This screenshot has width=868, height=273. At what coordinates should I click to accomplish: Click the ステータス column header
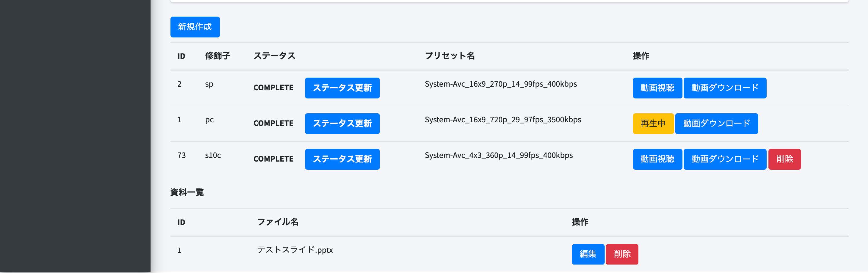[x=274, y=56]
